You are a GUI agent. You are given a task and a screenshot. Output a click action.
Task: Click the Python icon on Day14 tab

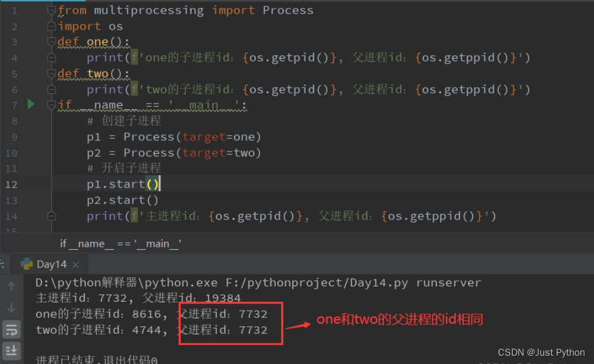pyautogui.click(x=27, y=264)
